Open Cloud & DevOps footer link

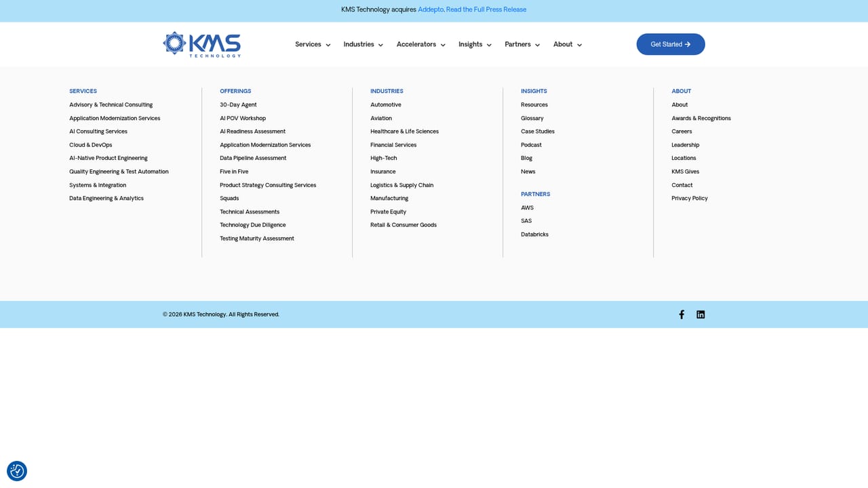tap(90, 145)
